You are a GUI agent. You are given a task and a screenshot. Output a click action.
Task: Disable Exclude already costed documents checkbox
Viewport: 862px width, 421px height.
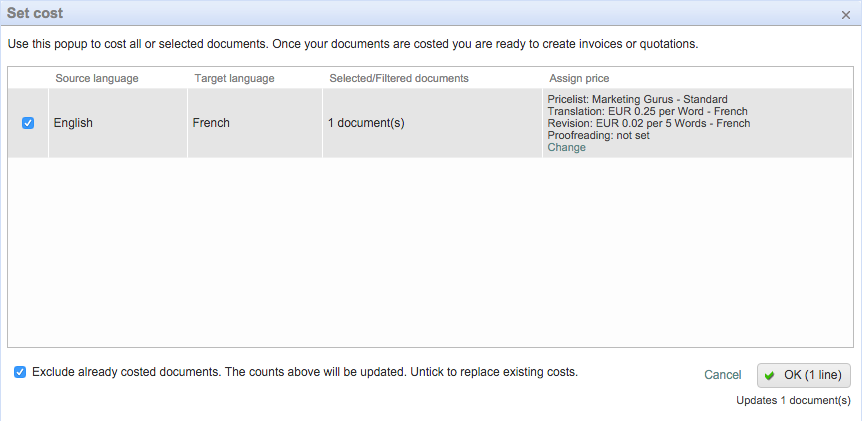click(20, 372)
